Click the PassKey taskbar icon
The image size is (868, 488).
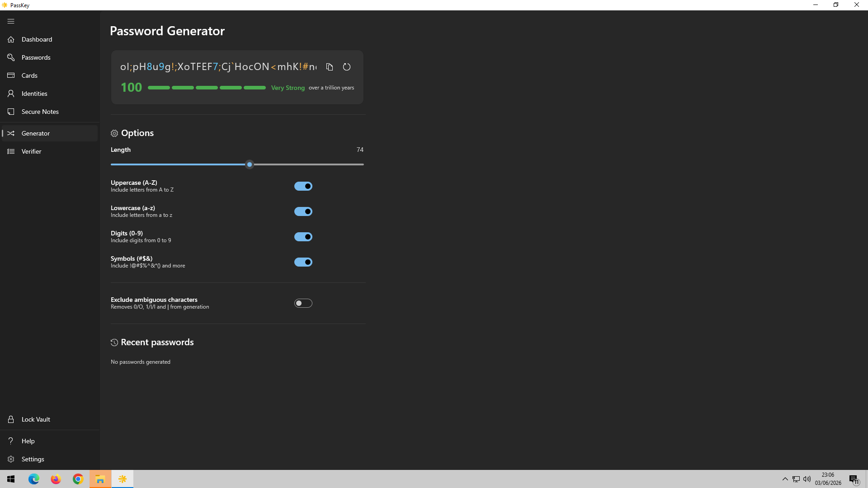coord(122,479)
